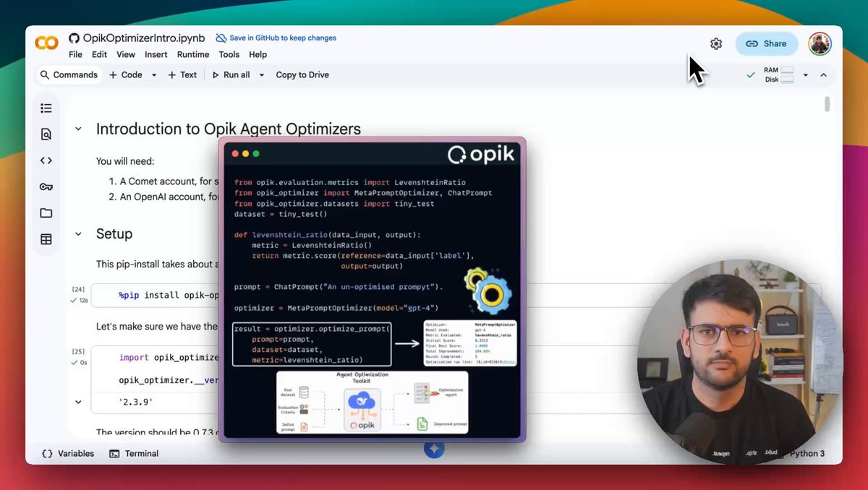This screenshot has width=868, height=490.
Task: Add a new Code cell
Action: 126,74
